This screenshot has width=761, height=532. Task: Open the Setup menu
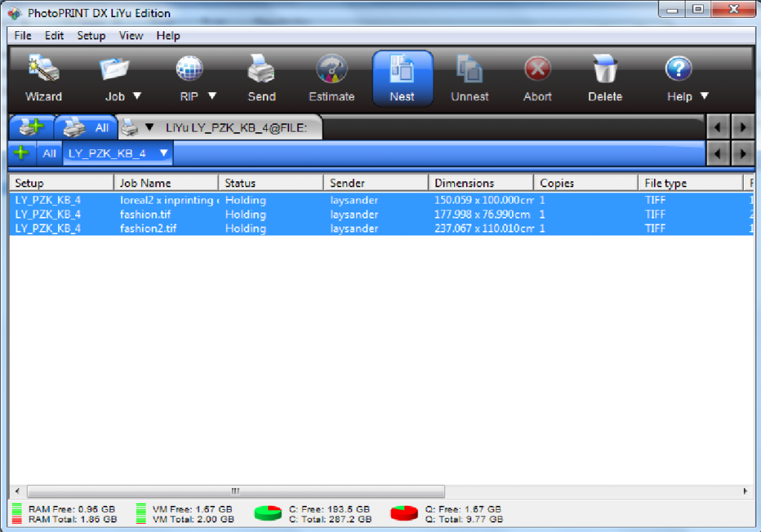click(91, 36)
